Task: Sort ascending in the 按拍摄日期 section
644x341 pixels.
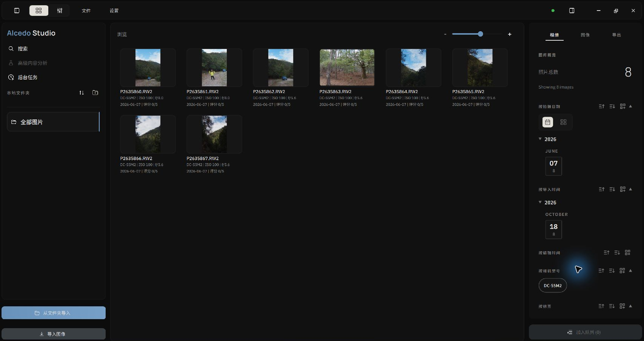Action: [x=601, y=106]
